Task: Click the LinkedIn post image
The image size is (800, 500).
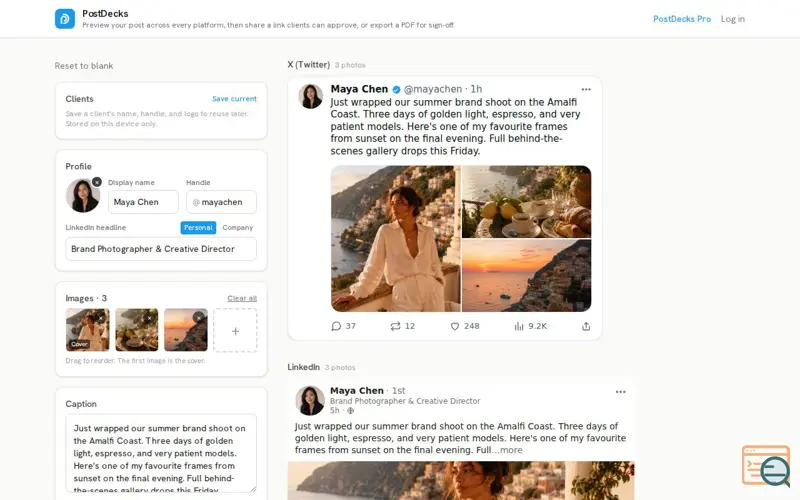Action: (461, 481)
